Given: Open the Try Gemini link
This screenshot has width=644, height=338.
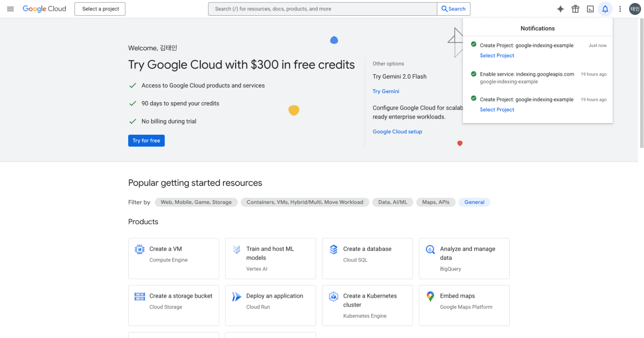Looking at the screenshot, I should point(386,91).
